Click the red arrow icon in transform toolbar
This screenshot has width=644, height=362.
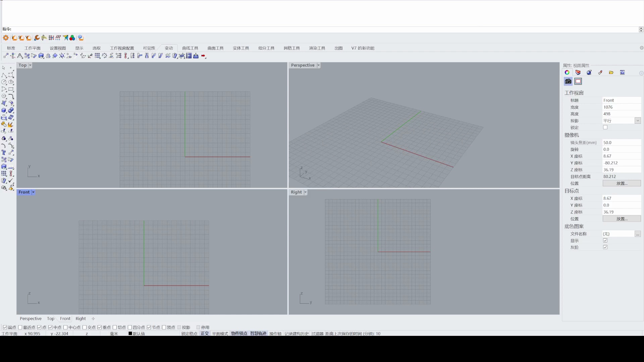[x=204, y=56]
